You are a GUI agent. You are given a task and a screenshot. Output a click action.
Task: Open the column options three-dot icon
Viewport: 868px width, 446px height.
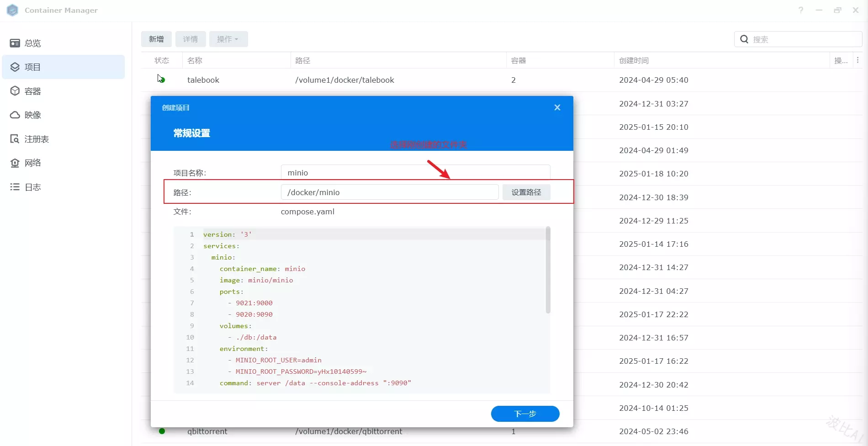point(857,60)
